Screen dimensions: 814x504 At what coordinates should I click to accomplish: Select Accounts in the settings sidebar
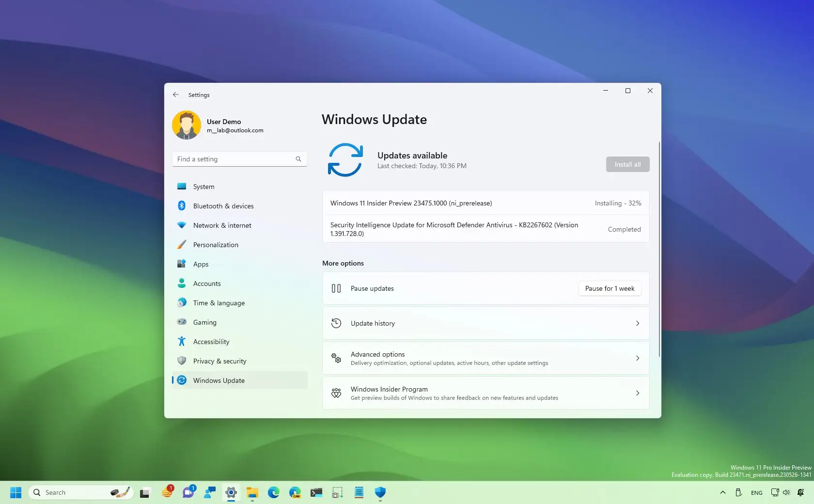click(206, 283)
